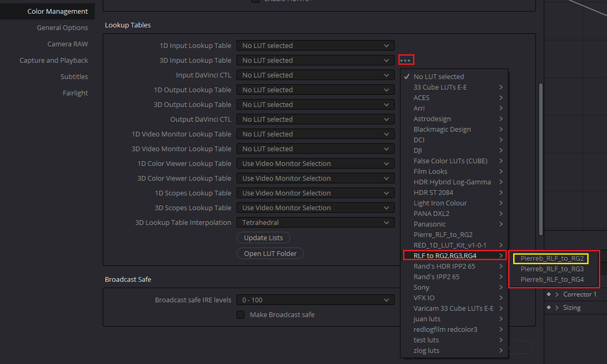607x364 pixels.
Task: Choose Pierreb_RLF_to_RG4 from the submenu
Action: pyautogui.click(x=552, y=279)
